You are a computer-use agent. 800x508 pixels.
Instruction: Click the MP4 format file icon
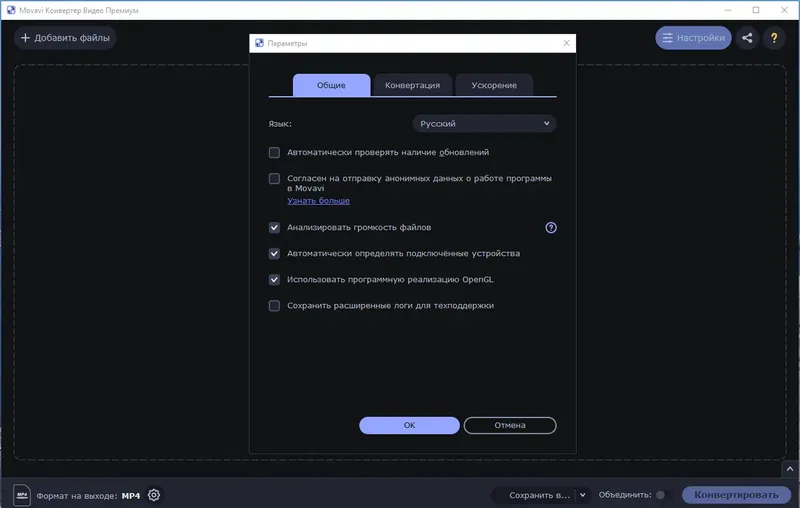click(21, 495)
